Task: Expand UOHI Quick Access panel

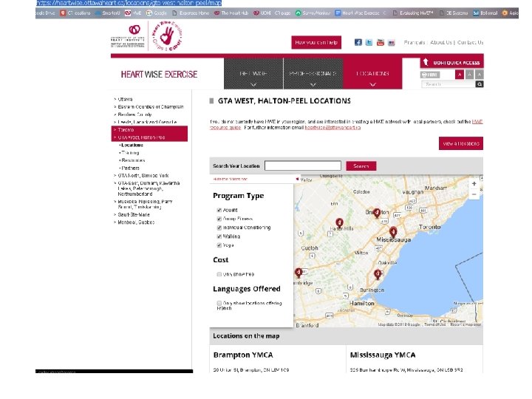Action: (x=452, y=63)
